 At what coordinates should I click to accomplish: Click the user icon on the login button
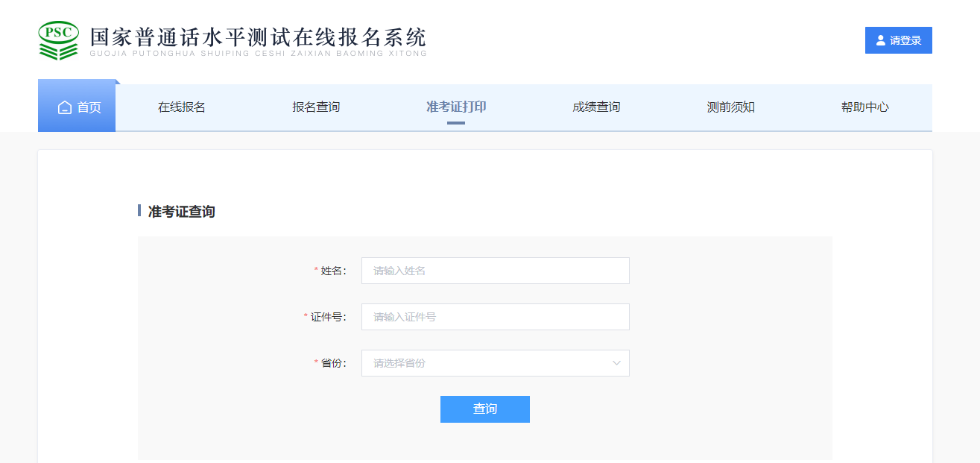(x=881, y=41)
